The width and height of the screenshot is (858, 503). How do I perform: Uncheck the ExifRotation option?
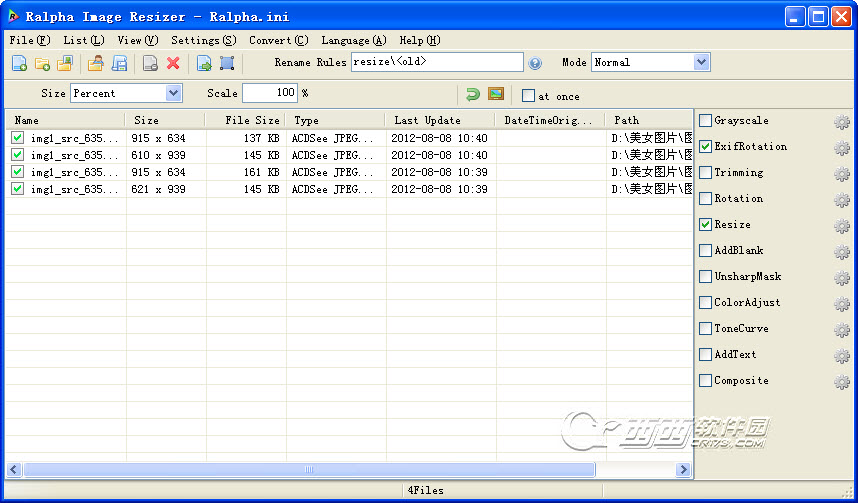pyautogui.click(x=706, y=146)
